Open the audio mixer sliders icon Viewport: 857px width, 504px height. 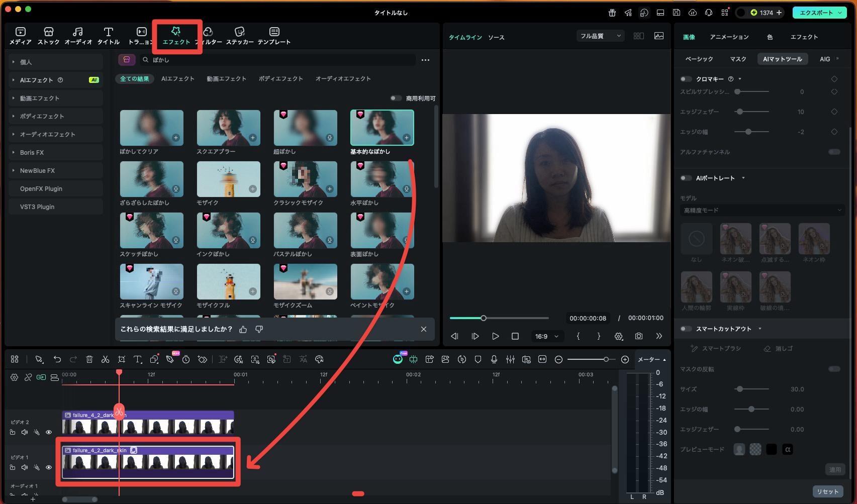click(x=510, y=359)
